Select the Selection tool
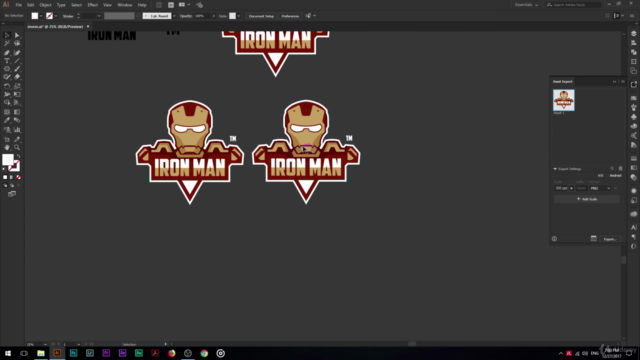This screenshot has width=640, height=360. coord(7,36)
